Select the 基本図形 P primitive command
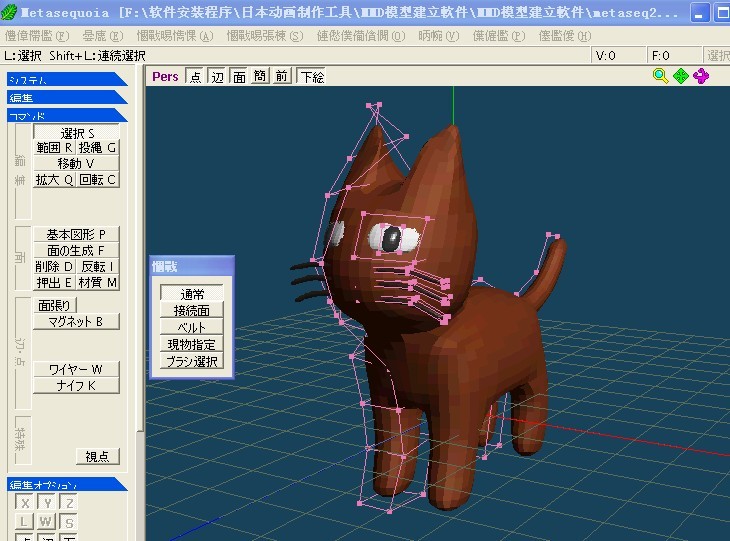730x541 pixels. click(x=76, y=234)
